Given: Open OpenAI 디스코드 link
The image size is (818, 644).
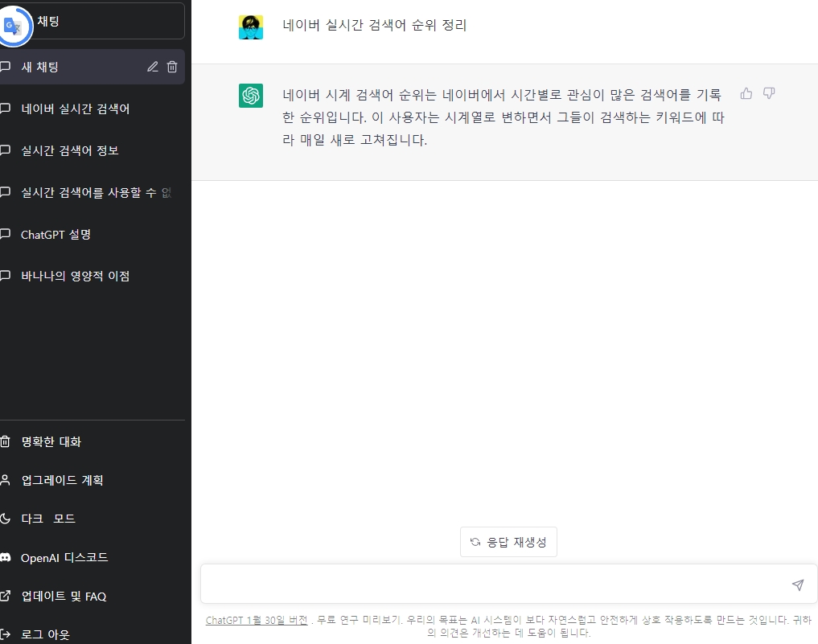Looking at the screenshot, I should point(92,557).
